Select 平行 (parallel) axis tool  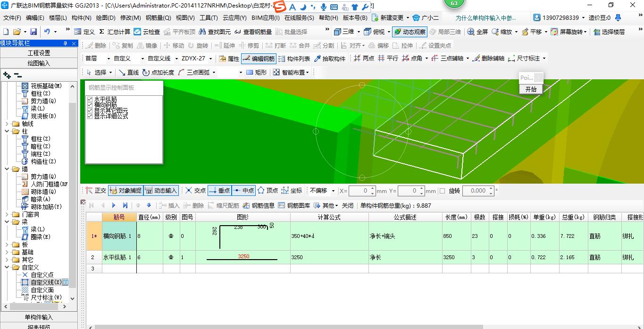tap(388, 59)
